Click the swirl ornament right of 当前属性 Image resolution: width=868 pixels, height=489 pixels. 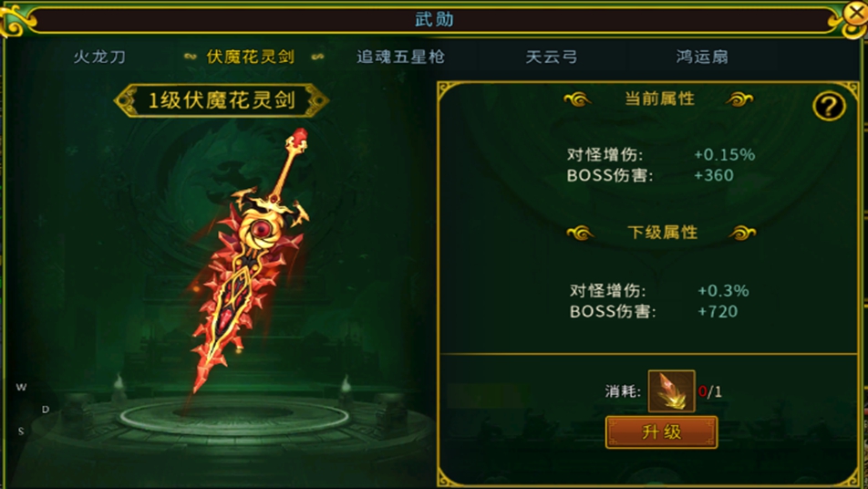coord(739,99)
